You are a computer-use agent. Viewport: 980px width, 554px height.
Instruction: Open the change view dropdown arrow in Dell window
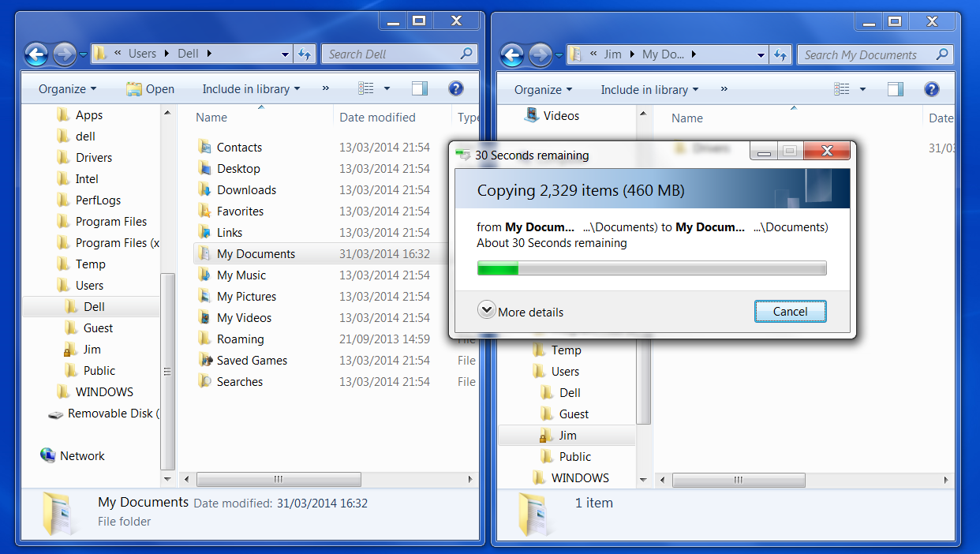pyautogui.click(x=387, y=88)
